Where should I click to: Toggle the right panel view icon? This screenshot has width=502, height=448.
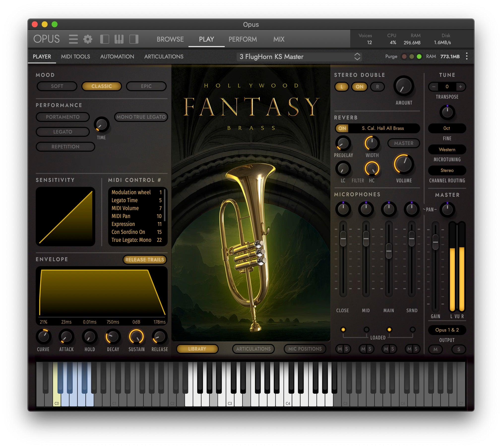(x=134, y=39)
